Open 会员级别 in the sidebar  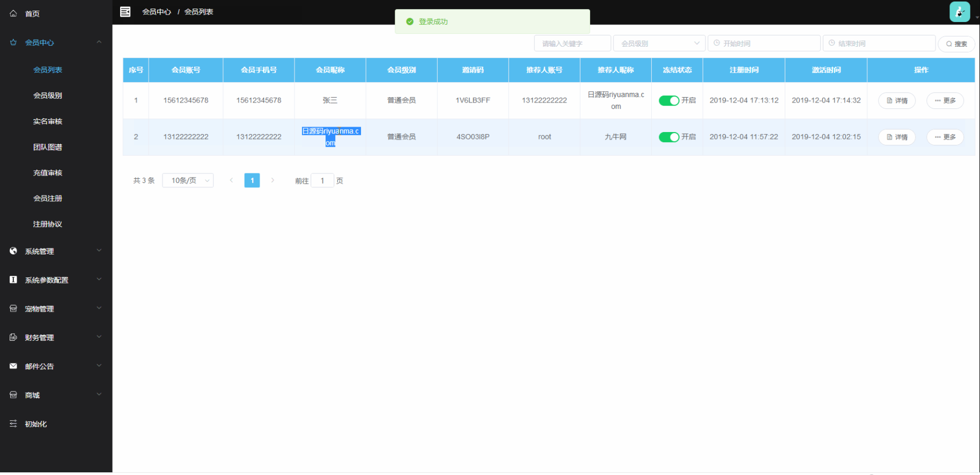click(48, 96)
